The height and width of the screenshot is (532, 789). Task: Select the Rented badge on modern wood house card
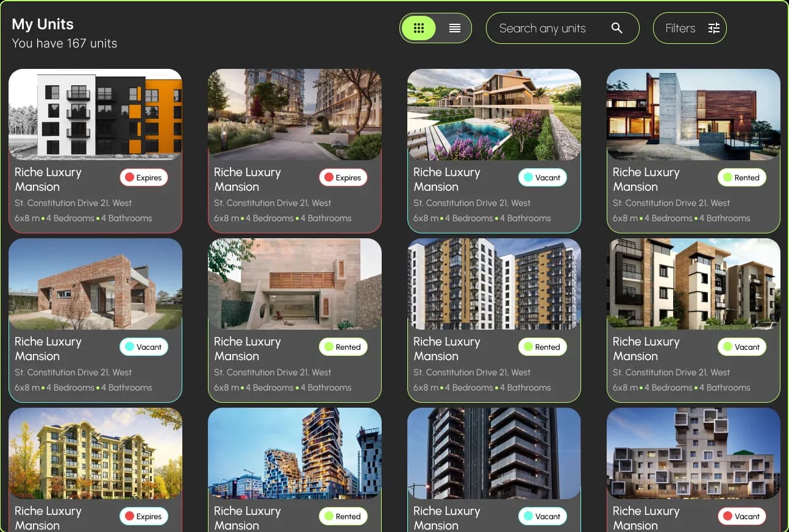(x=741, y=177)
